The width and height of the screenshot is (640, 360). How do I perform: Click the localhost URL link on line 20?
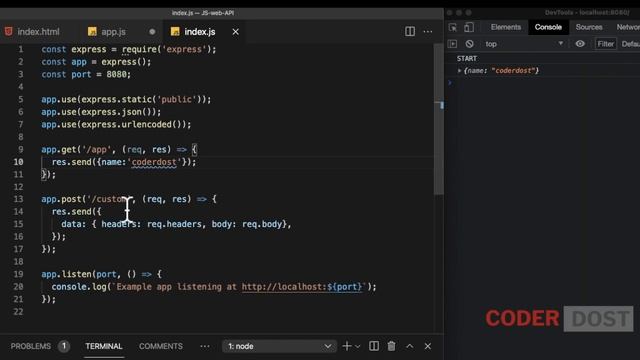pos(302,287)
